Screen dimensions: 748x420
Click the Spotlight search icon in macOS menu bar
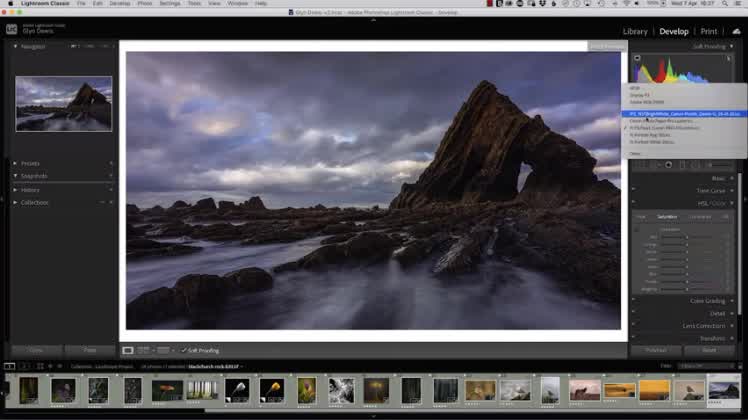click(725, 3)
